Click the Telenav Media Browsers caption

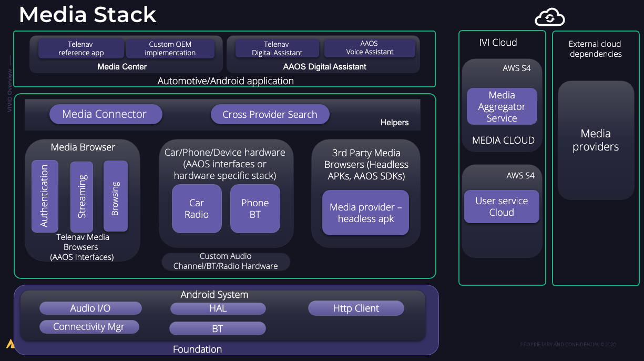[82, 247]
